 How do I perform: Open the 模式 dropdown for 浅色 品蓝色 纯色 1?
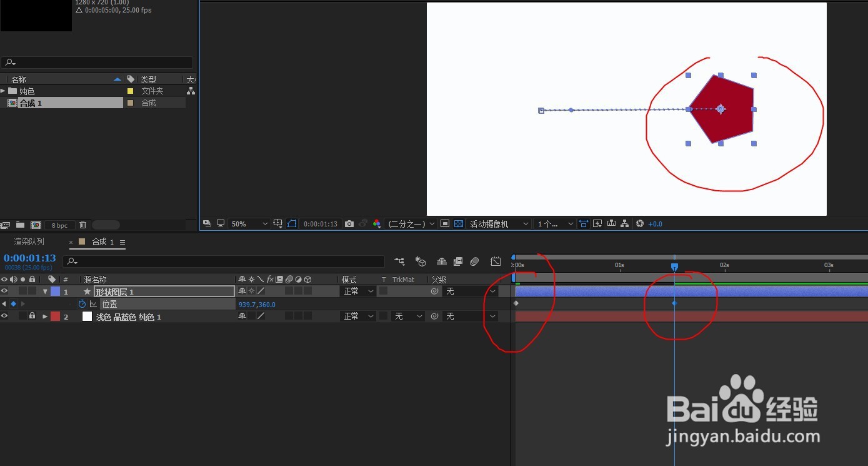tap(358, 317)
